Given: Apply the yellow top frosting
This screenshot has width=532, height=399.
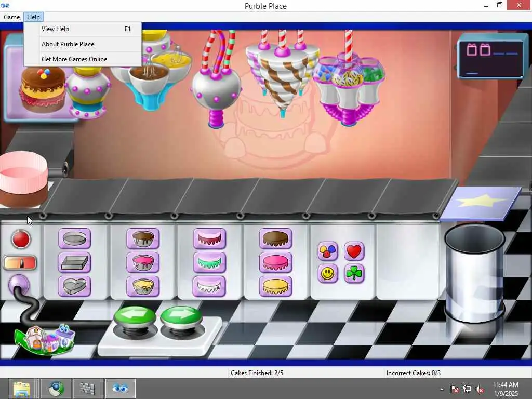Looking at the screenshot, I should click(x=275, y=286).
